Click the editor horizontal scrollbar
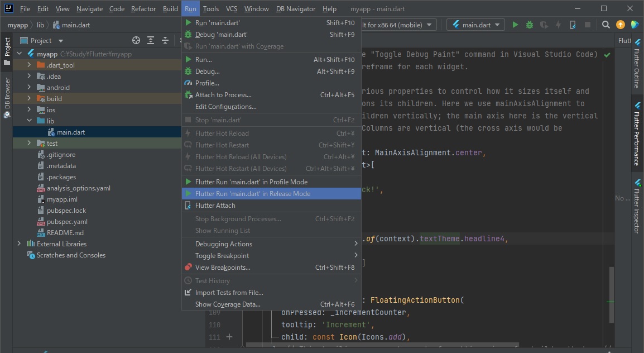This screenshot has width=644, height=353. 382,345
